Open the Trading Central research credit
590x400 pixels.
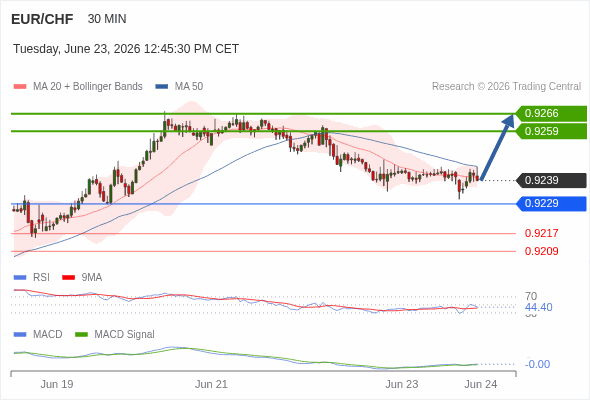point(506,87)
